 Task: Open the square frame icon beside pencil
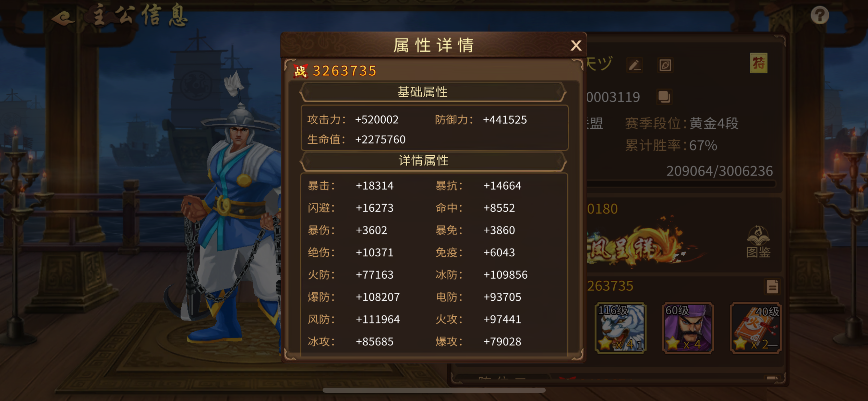(665, 65)
